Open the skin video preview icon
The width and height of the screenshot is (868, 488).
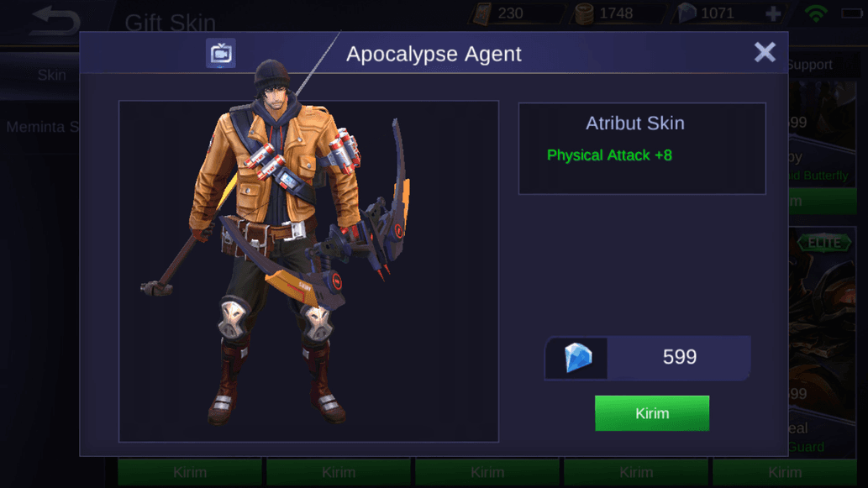click(220, 53)
